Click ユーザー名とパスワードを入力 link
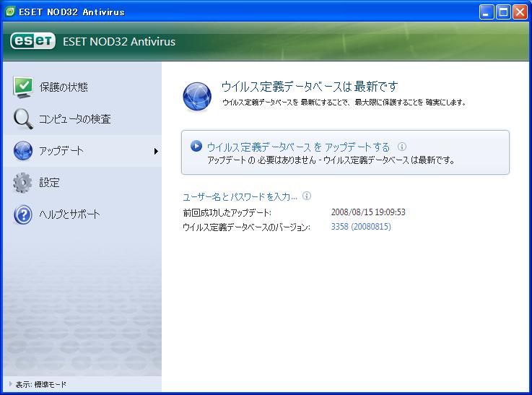Screen dimensions: 532x395 click(x=240, y=196)
